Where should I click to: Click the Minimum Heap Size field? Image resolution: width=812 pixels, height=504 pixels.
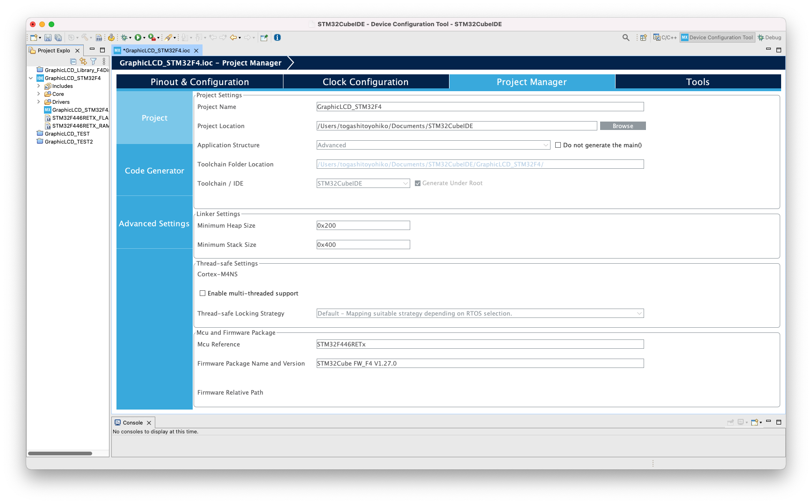[363, 225]
